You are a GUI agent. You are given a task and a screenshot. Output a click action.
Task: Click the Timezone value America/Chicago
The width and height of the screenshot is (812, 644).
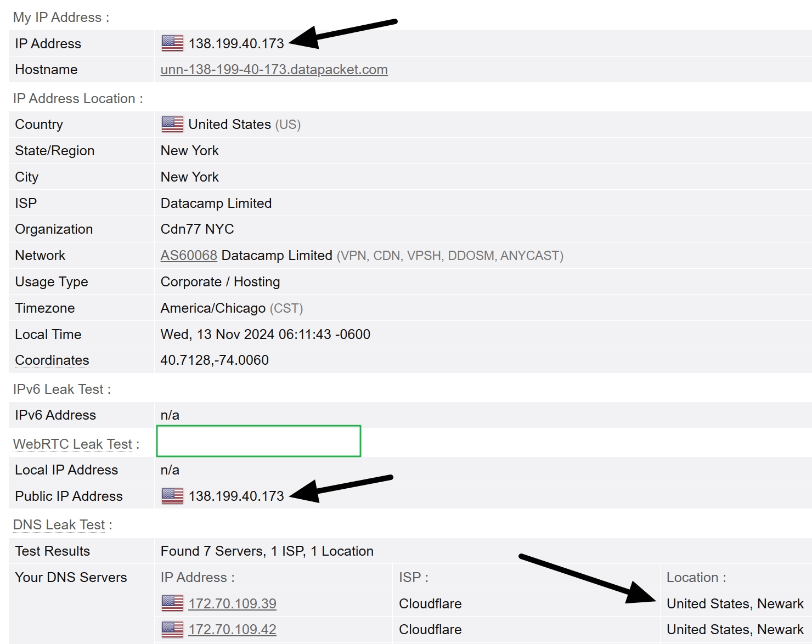pos(213,308)
